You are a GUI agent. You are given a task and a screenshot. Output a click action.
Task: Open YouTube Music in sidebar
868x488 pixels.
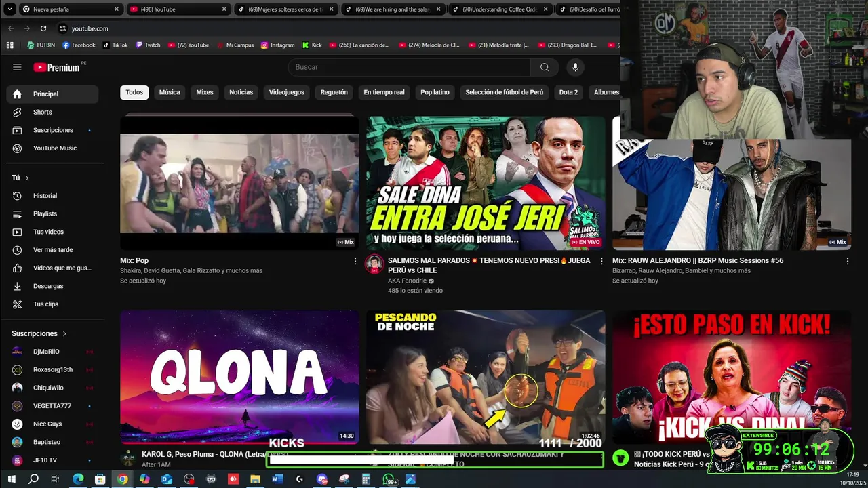coord(52,148)
